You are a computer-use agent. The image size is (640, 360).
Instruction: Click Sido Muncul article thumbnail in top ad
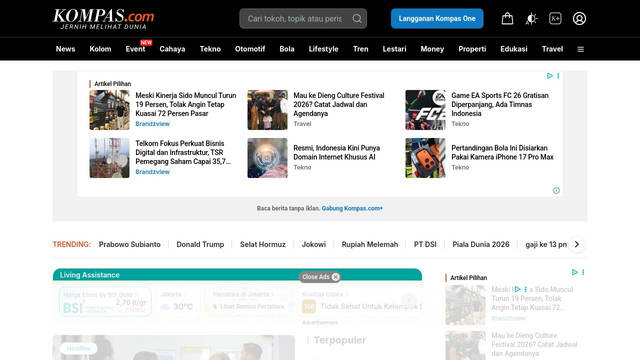(x=109, y=110)
